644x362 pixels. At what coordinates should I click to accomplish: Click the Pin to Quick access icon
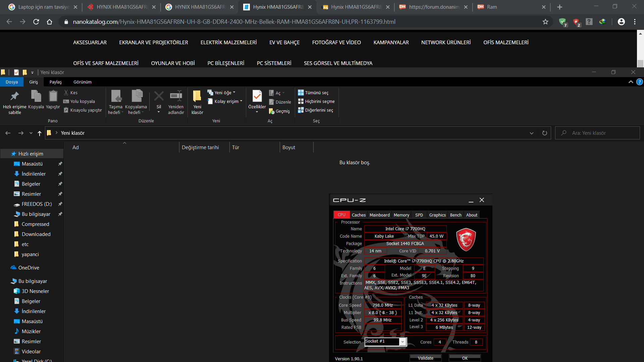click(14, 97)
